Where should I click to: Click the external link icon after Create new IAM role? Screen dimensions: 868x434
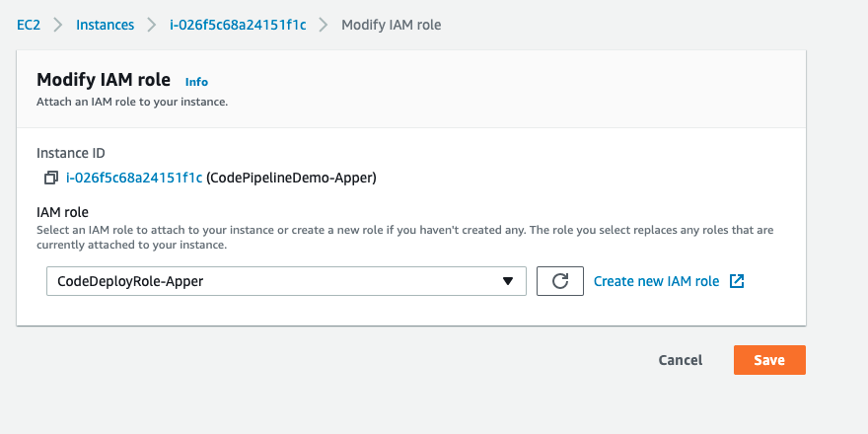pos(736,281)
